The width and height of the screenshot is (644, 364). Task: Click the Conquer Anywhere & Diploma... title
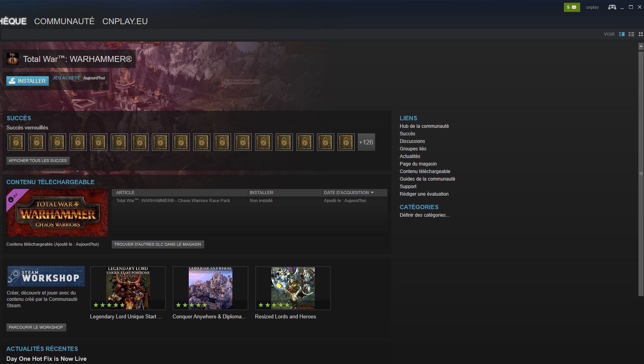[x=209, y=316]
